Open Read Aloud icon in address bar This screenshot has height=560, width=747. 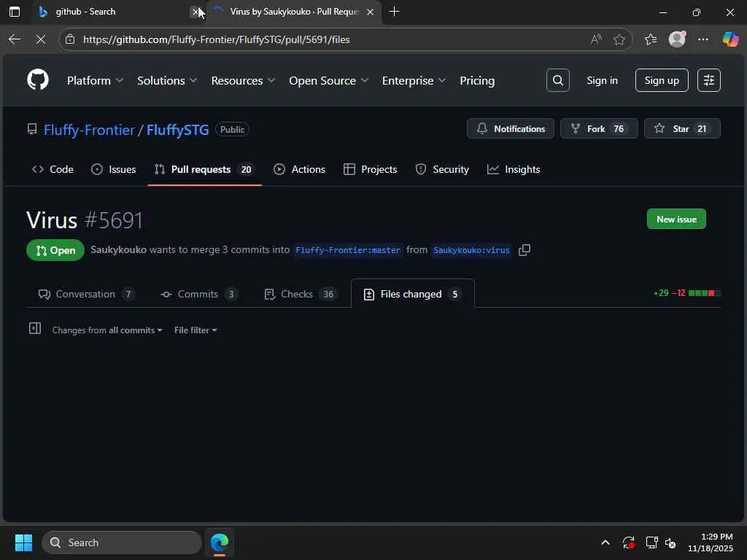pyautogui.click(x=596, y=39)
